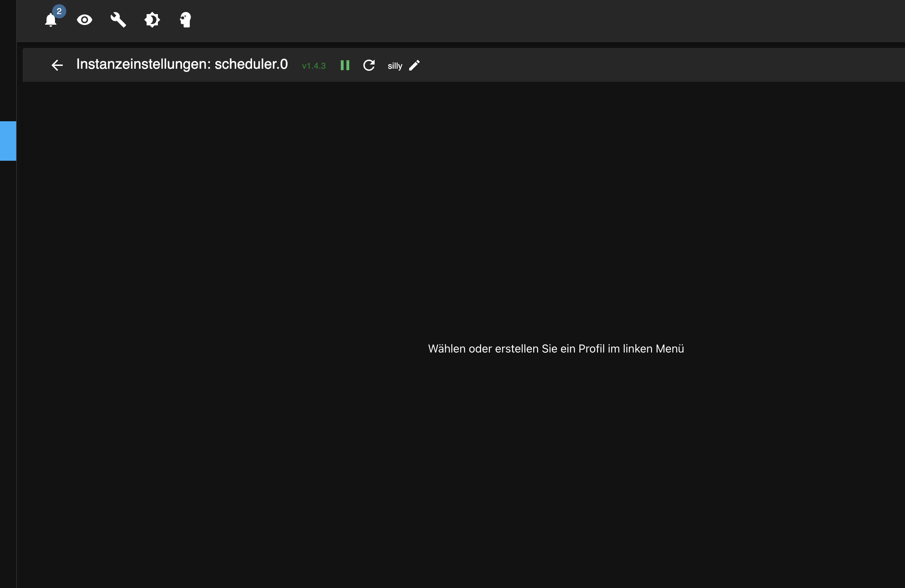Restart the instance with reload icon
This screenshot has width=905, height=588.
coord(369,66)
